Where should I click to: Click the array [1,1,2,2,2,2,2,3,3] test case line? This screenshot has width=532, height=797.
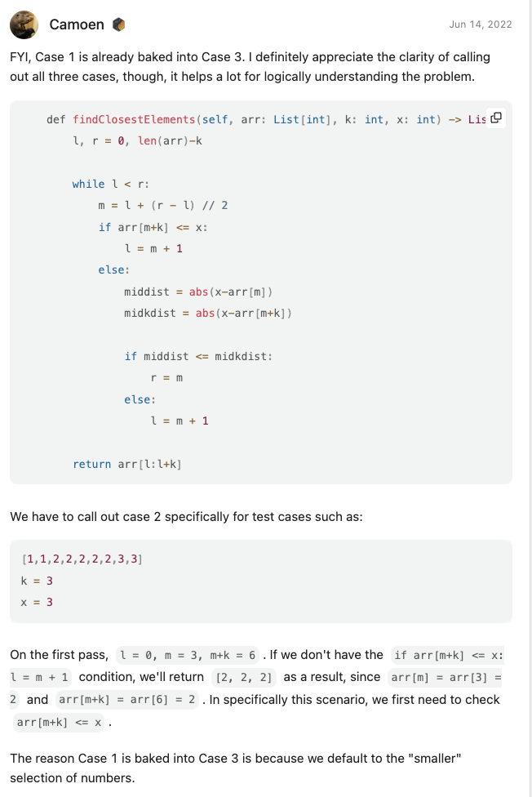[x=82, y=559]
